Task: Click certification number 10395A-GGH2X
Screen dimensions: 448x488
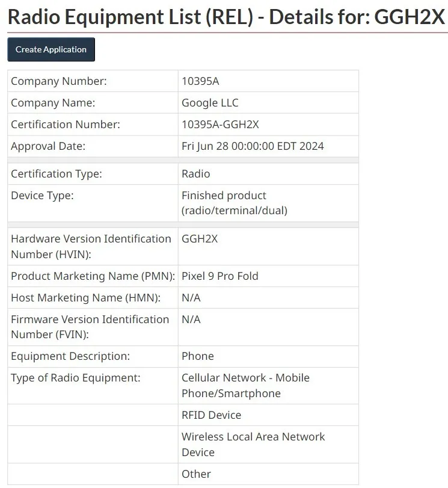Action: (x=220, y=125)
